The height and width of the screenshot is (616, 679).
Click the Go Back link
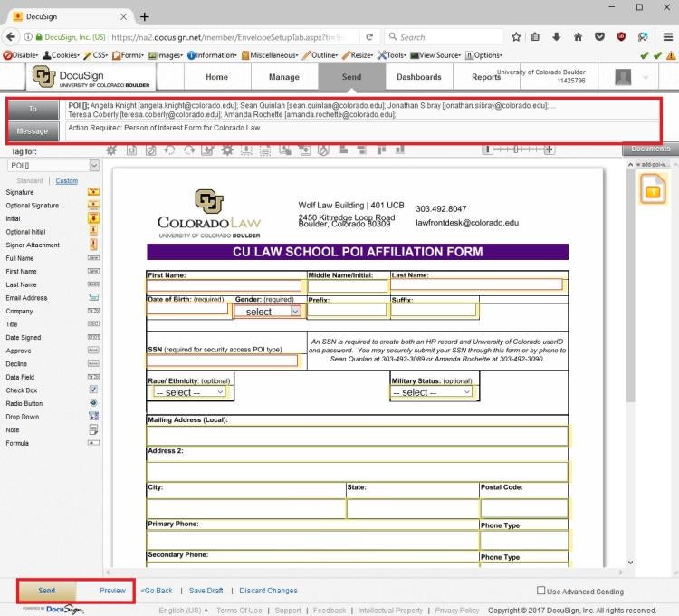coord(157,591)
